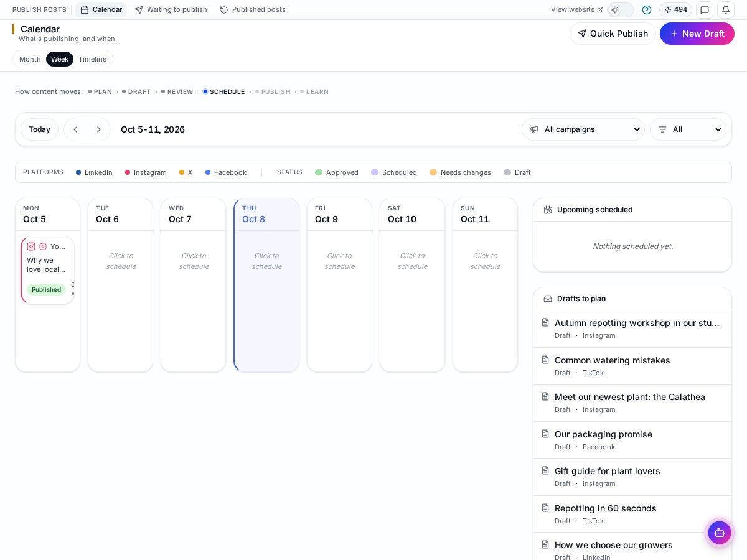Click the Approved status legend item

coord(337,172)
